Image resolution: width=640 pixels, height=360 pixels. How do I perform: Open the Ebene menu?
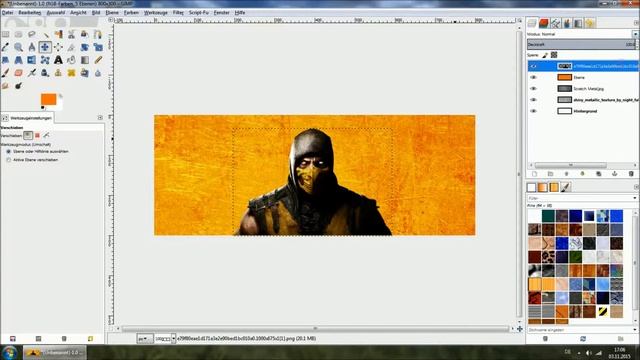click(112, 13)
